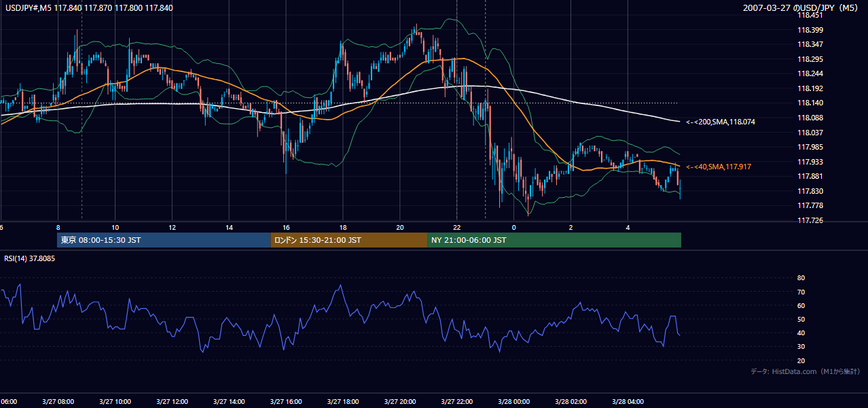Screen dimensions: 868x408
Task: Click the 2007-03-27 USD/JPY (M5) title
Action: (801, 8)
